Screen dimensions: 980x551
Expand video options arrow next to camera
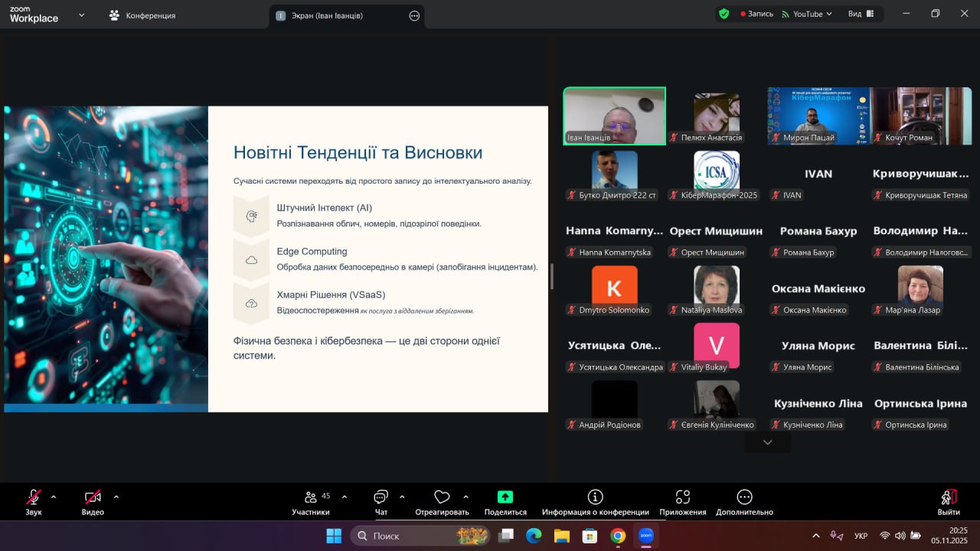click(x=116, y=497)
